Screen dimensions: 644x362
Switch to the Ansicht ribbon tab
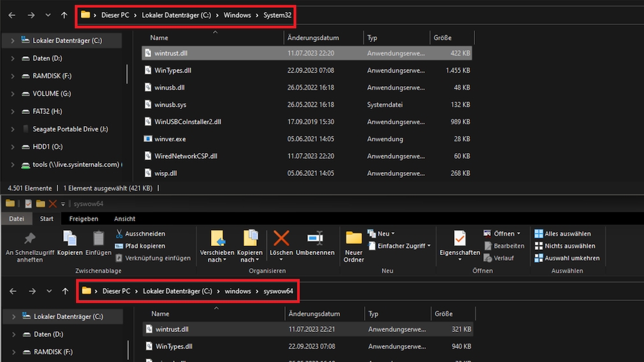tap(125, 219)
